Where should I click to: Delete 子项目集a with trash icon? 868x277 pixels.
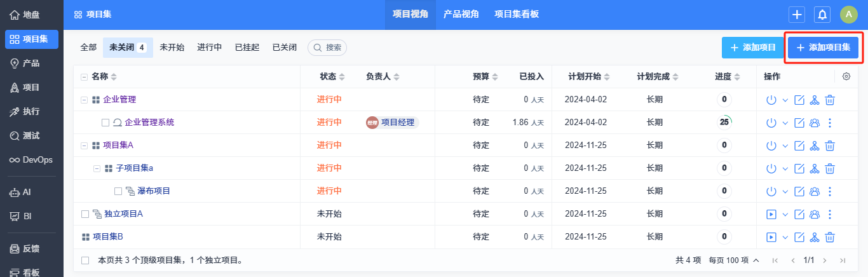coord(829,168)
